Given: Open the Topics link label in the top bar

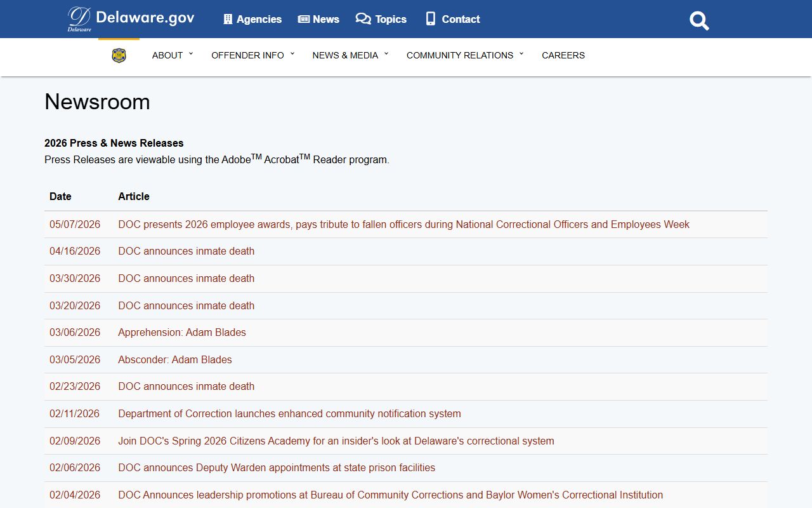Looking at the screenshot, I should (x=391, y=19).
